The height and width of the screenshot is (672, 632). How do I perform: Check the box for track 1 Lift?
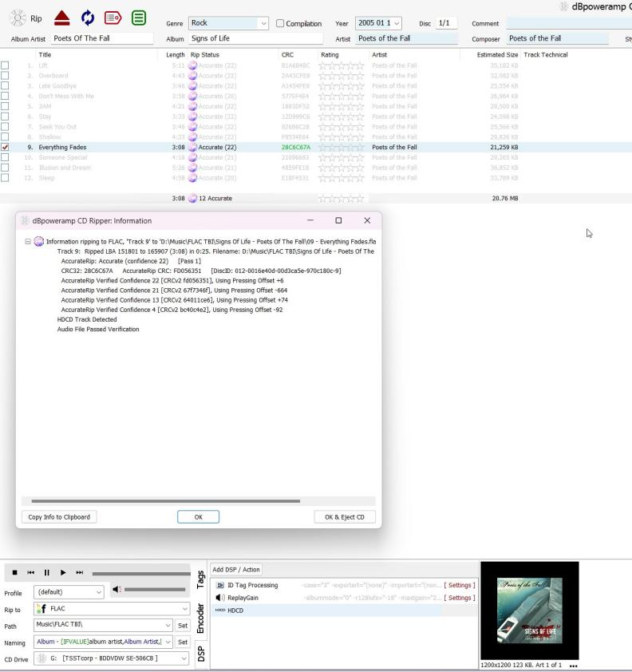[6, 65]
